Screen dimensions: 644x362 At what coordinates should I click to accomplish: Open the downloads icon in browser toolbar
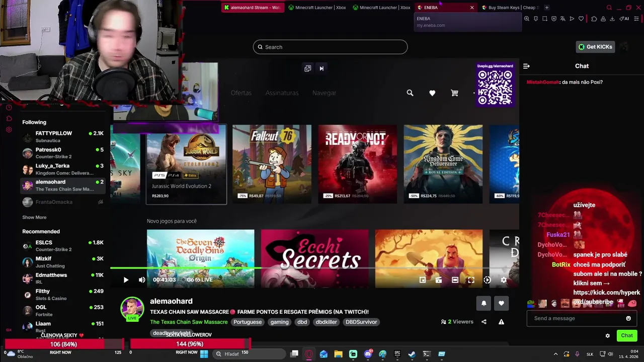[x=612, y=19]
